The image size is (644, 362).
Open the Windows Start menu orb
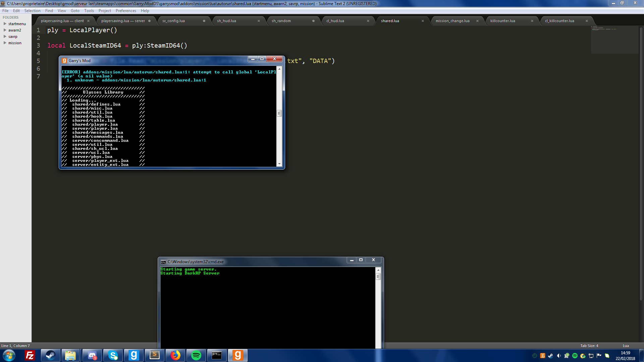click(9, 355)
